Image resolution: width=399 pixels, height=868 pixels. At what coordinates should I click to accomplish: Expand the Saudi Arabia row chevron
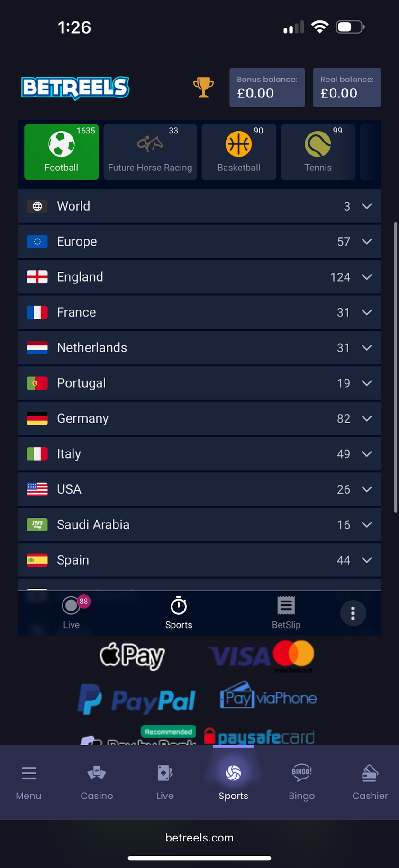[367, 524]
